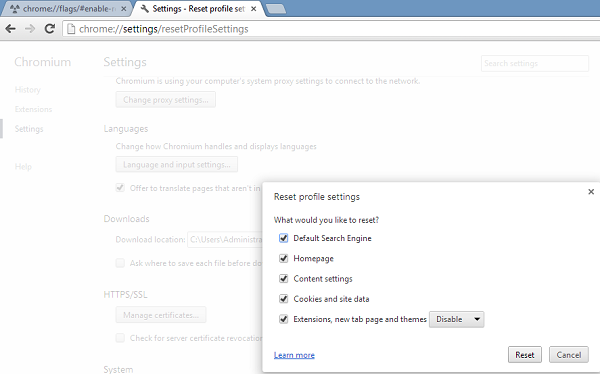Screen dimensions: 600x374
Task: Click the chrome://settings address bar
Action: tap(329, 29)
